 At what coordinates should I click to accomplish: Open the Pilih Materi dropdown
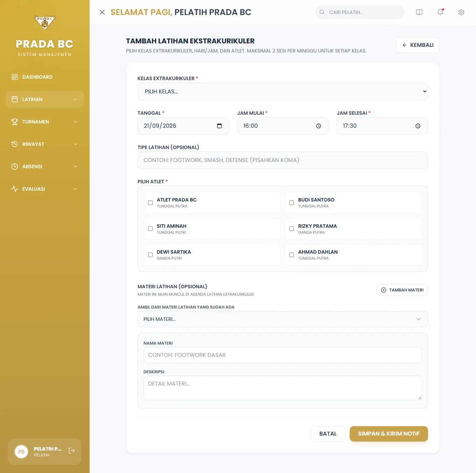283,319
